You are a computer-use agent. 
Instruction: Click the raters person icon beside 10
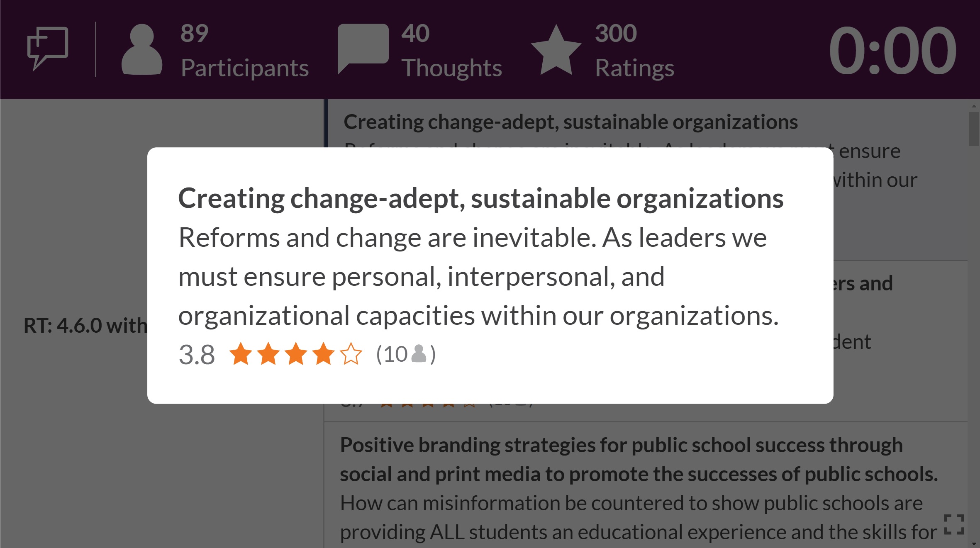419,354
